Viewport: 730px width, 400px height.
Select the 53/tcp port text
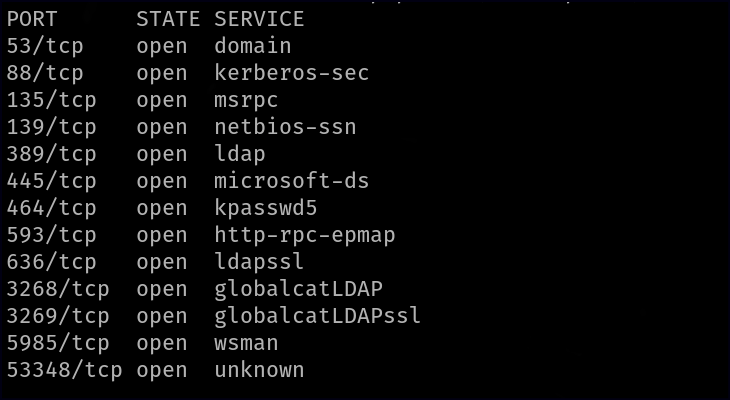click(45, 46)
